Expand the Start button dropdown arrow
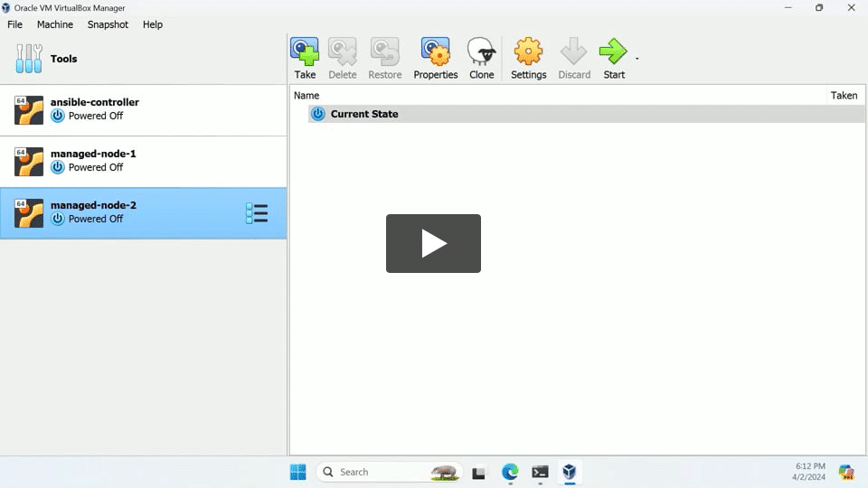The image size is (868, 488). pyautogui.click(x=637, y=59)
